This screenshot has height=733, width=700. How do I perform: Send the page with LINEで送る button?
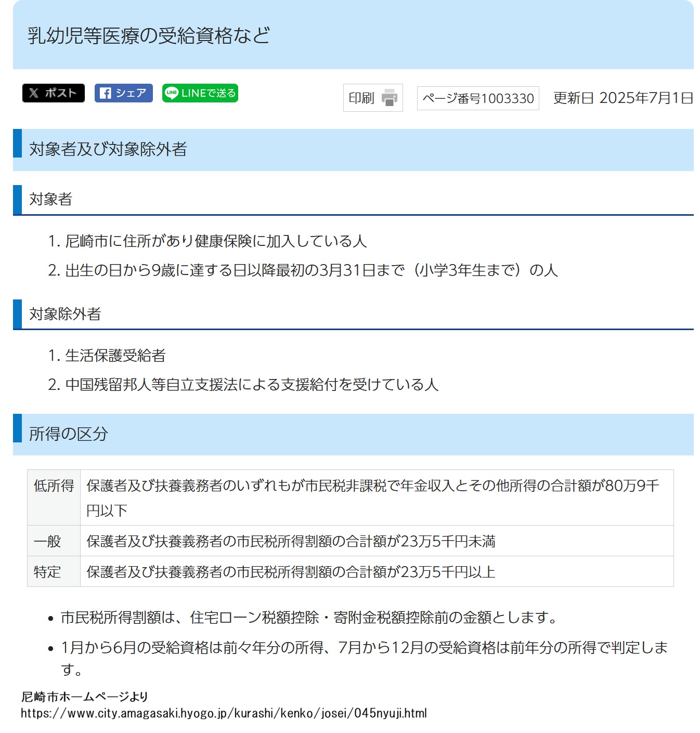point(200,93)
